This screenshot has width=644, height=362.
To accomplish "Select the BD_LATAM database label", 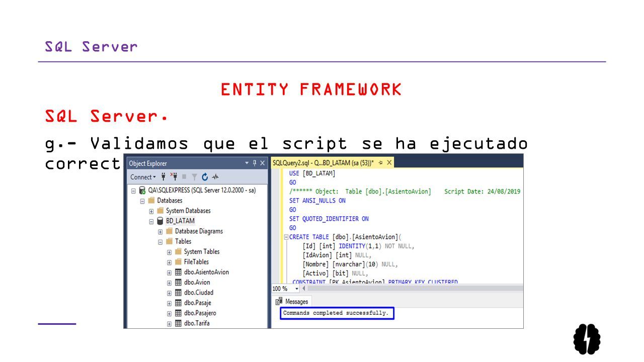I will (180, 221).
